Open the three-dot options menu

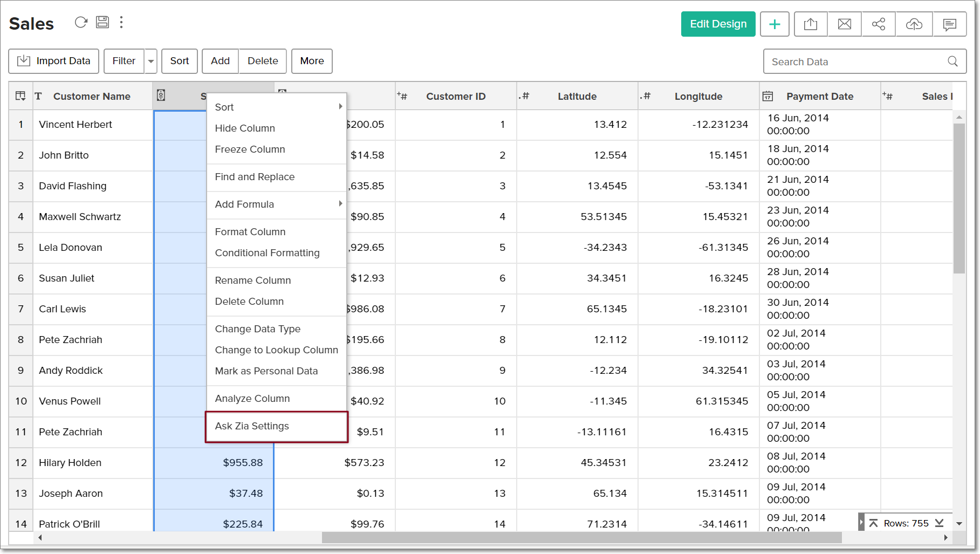coord(121,22)
